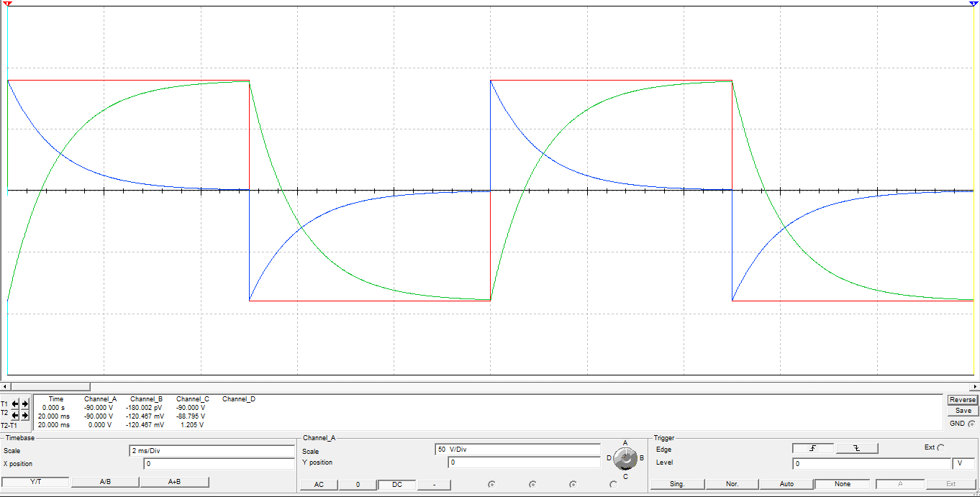The image size is (980, 497).
Task: Click the Channel_B column header
Action: point(146,398)
